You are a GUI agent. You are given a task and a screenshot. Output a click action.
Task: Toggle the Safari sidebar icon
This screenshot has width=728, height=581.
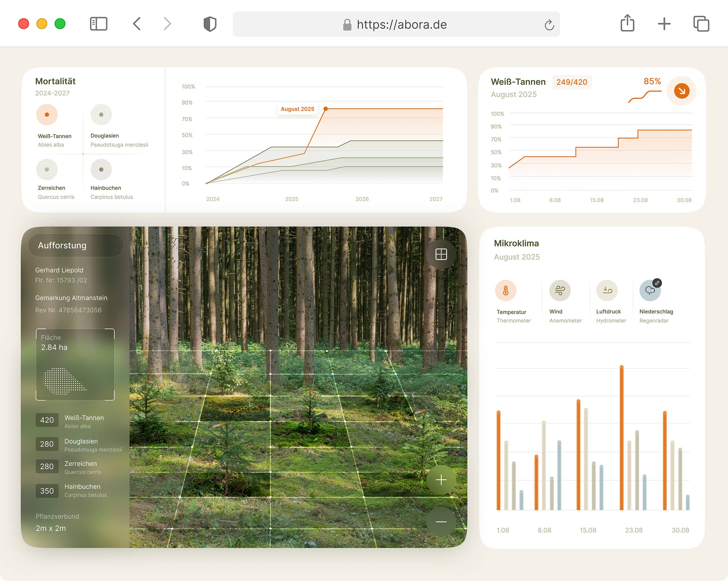(x=99, y=24)
